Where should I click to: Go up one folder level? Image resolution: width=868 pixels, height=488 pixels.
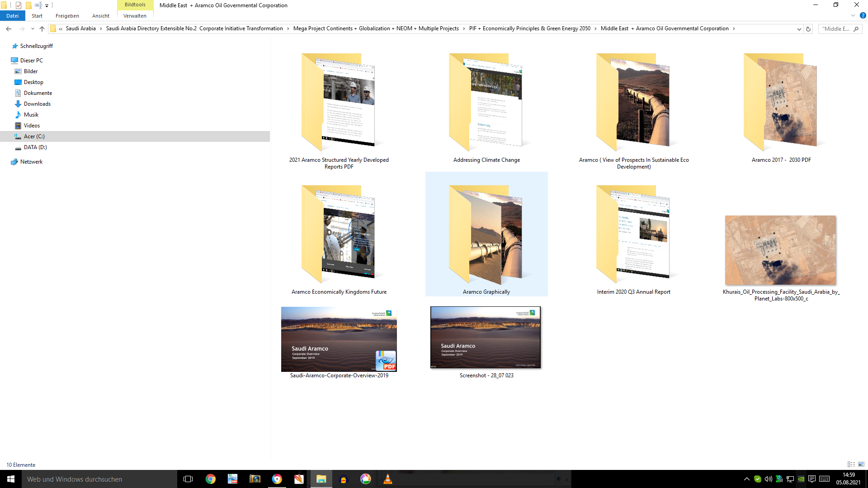(x=42, y=29)
